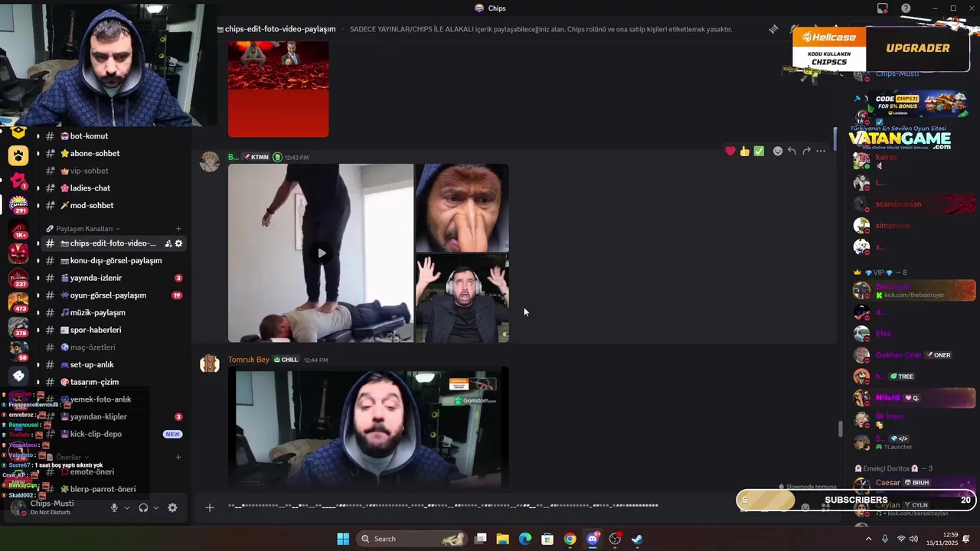Mute the microphone in the user panel
The image size is (980, 551).
(114, 507)
